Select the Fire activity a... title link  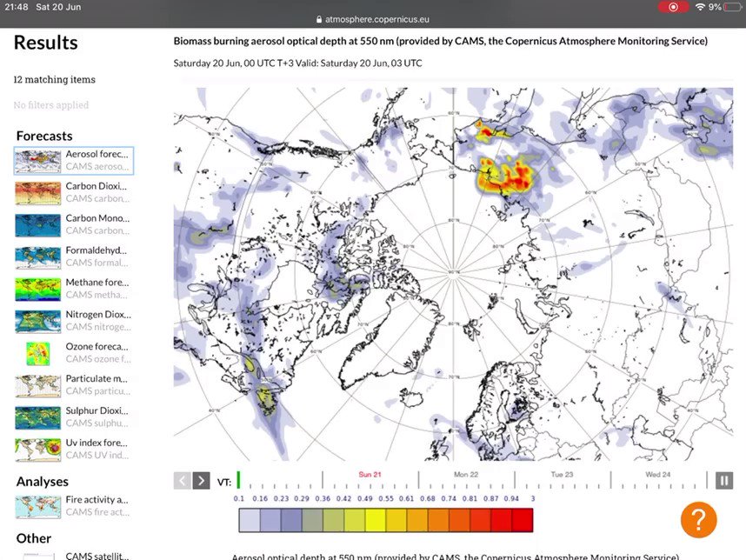(97, 500)
